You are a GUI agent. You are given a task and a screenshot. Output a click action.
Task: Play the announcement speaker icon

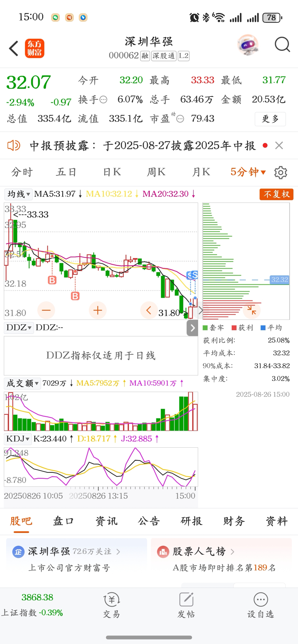(14, 146)
